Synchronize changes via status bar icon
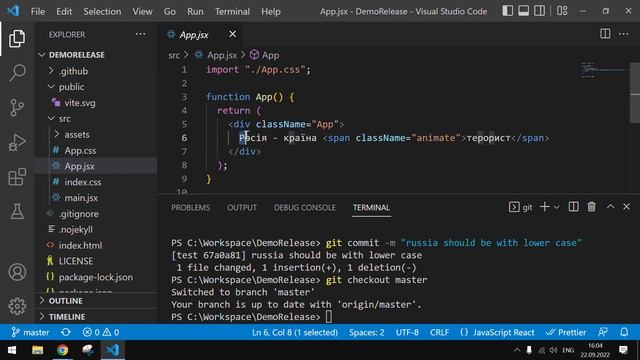 (66, 332)
